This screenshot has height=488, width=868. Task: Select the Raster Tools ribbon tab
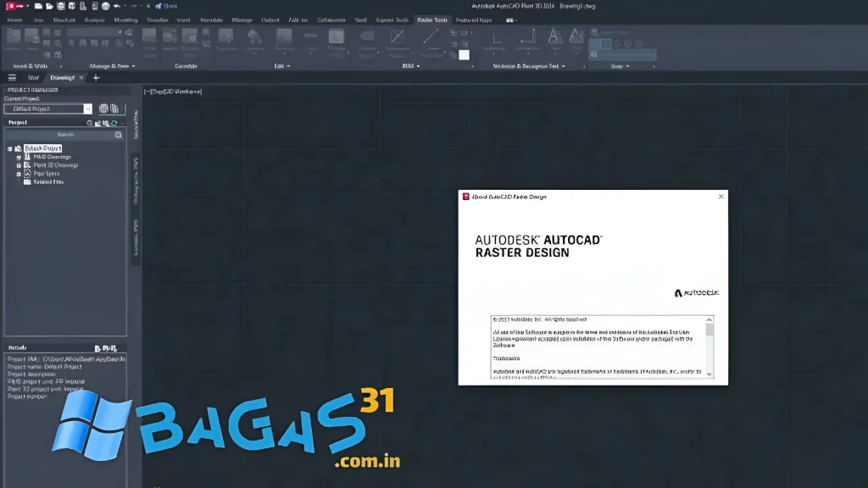(432, 20)
